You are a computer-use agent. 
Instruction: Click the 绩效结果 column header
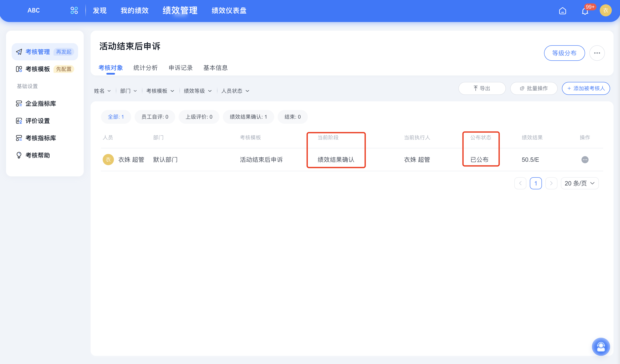tap(532, 138)
